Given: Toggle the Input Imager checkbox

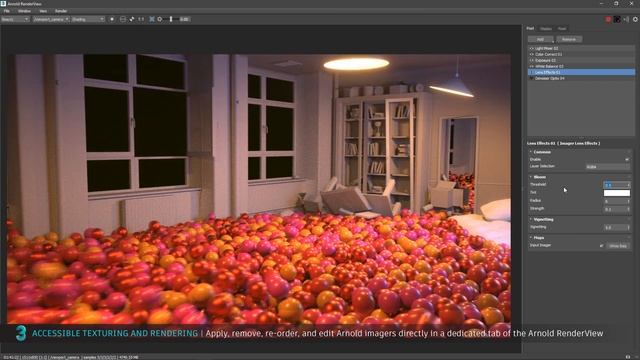Looking at the screenshot, I should click(601, 246).
